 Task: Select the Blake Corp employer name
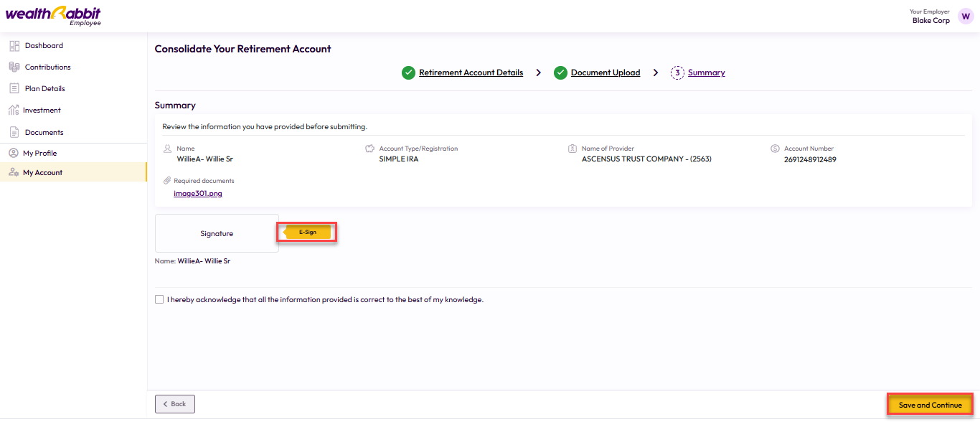[931, 21]
